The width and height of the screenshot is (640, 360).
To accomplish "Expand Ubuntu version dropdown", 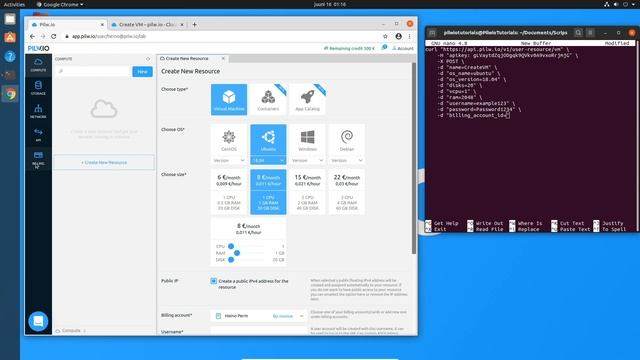I will click(268, 160).
